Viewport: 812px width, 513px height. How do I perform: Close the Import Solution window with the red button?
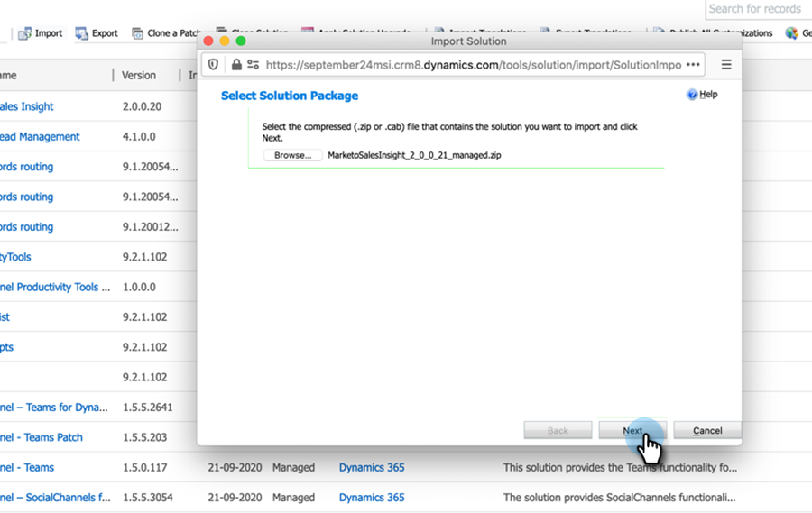tap(208, 41)
